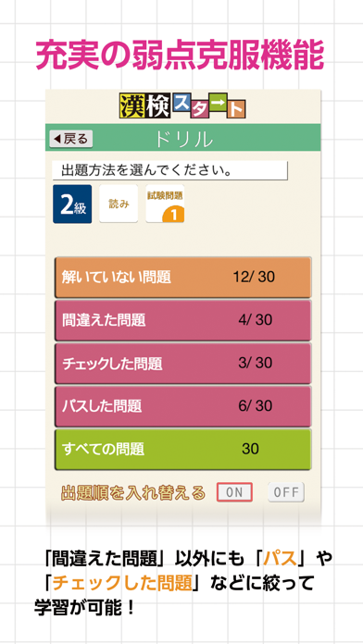Go back with the 戻る button
Screen dimensions: 363x644
coord(71,139)
